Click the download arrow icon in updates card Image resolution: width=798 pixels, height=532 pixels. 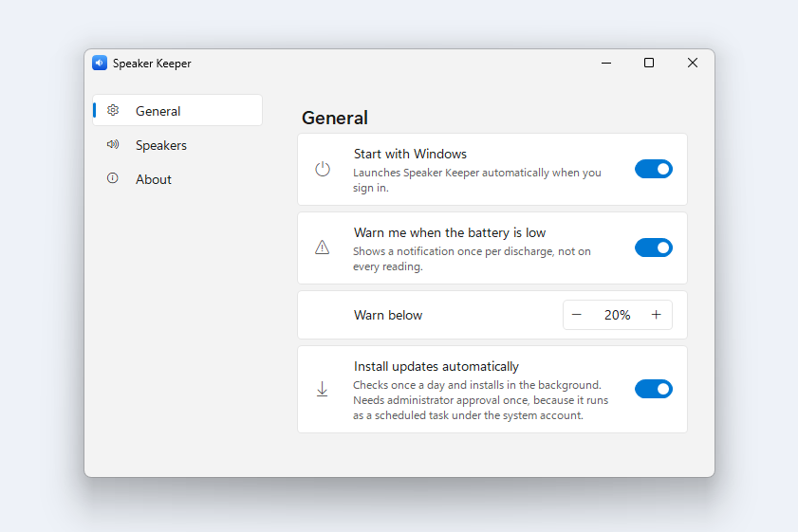323,389
